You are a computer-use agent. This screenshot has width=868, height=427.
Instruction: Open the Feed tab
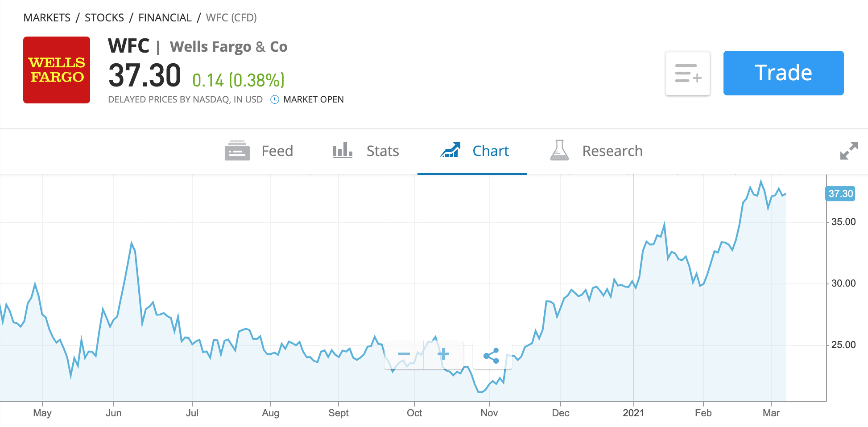tap(259, 151)
